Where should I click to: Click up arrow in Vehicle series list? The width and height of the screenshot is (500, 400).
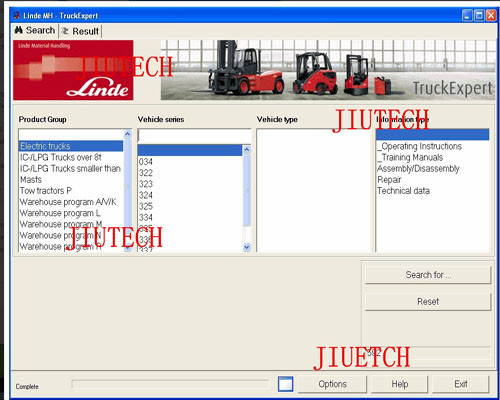[x=247, y=149]
